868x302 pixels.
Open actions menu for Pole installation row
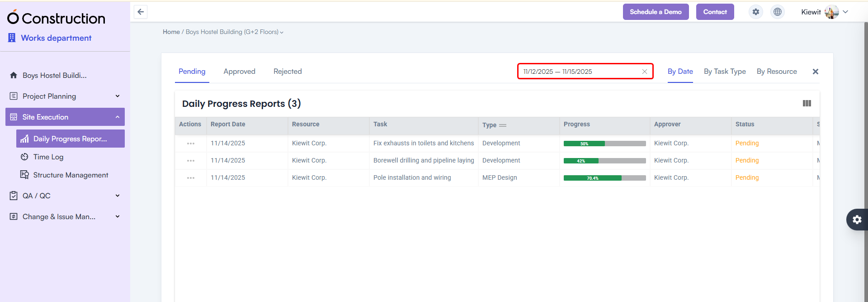pyautogui.click(x=191, y=178)
